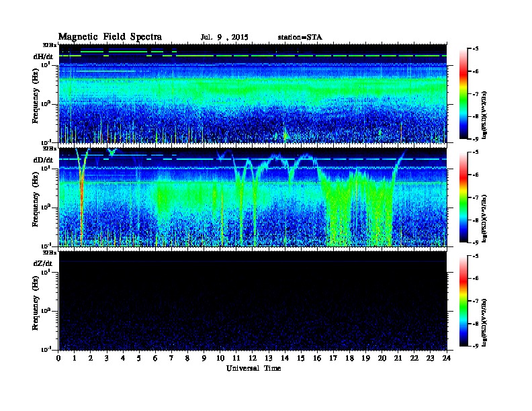Click the dZ/dt spectrogram plot area
This screenshot has width=532, height=411.
pyautogui.click(x=253, y=301)
